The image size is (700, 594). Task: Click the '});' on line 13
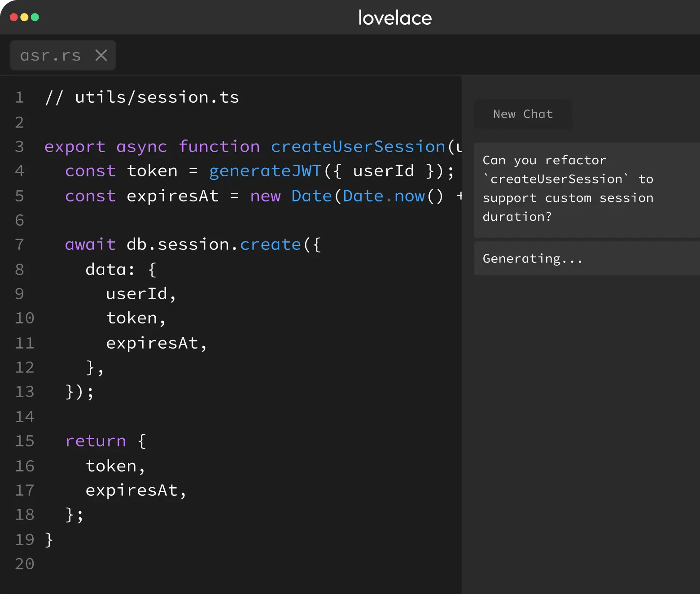click(79, 392)
